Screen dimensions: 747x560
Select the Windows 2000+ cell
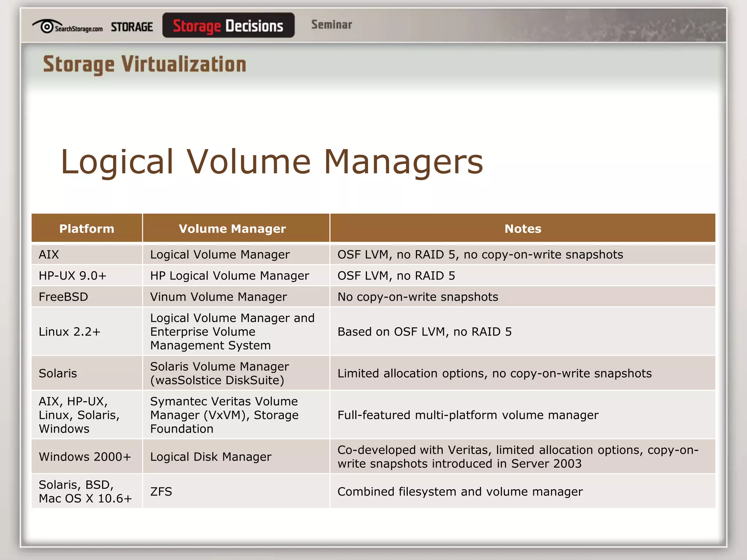click(x=85, y=457)
